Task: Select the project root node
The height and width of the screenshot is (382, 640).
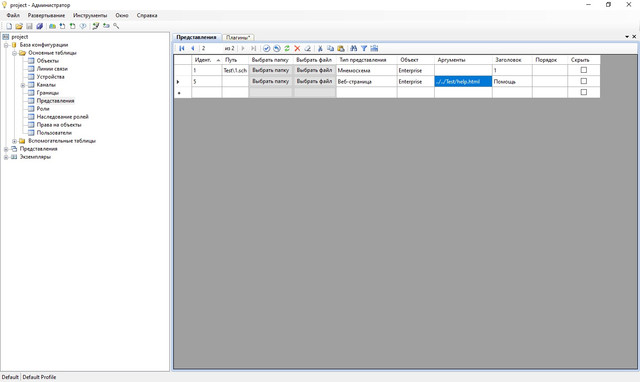Action: pyautogui.click(x=20, y=37)
